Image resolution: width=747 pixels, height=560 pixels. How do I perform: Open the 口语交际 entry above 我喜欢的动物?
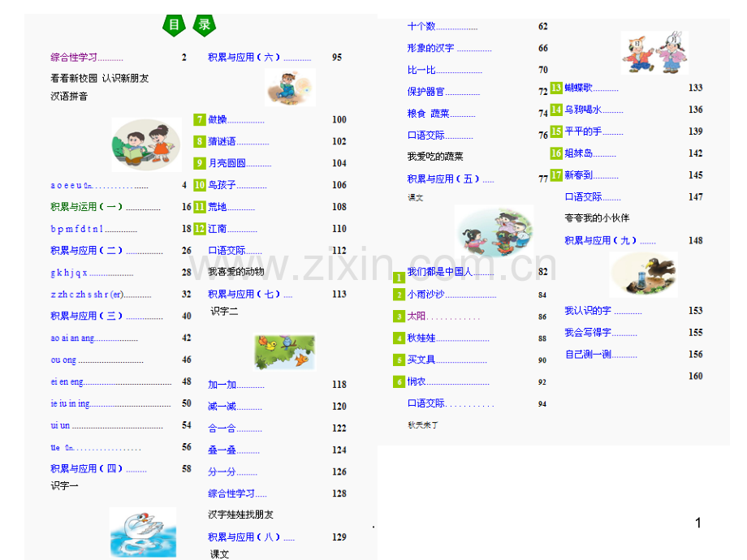[229, 251]
